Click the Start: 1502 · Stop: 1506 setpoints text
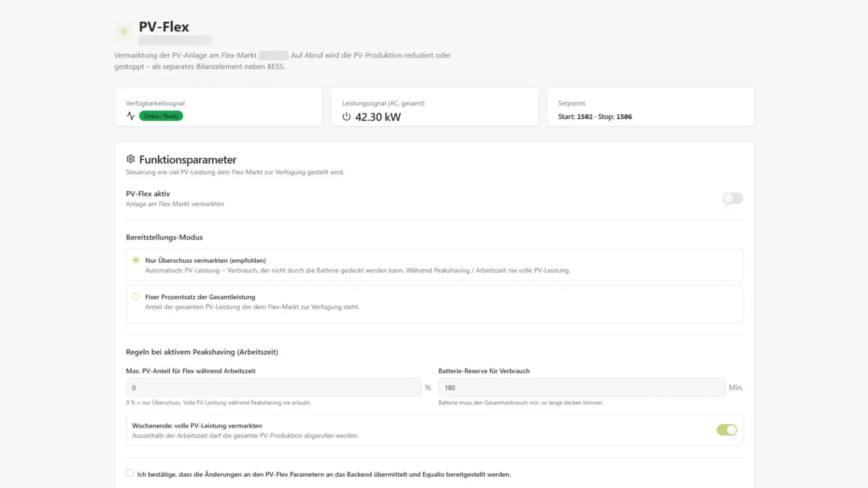This screenshot has height=488, width=868. (595, 117)
